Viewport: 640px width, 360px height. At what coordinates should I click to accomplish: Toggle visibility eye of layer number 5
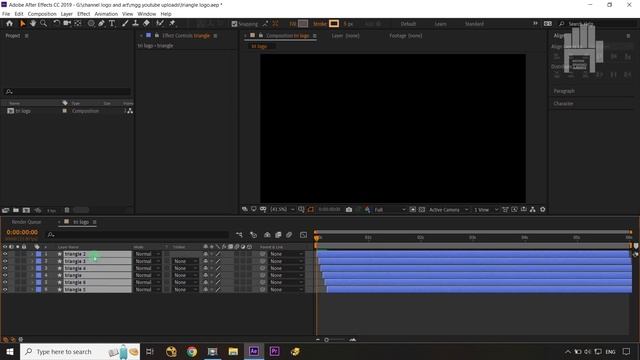5,282
